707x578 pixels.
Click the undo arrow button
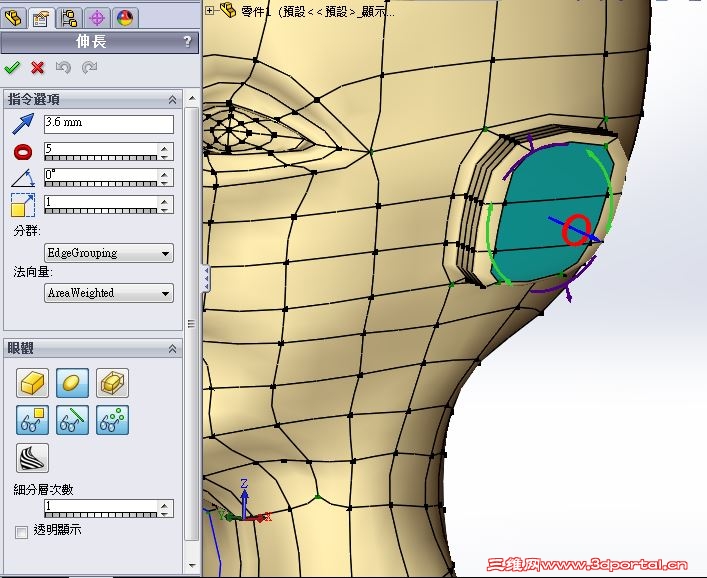pyautogui.click(x=63, y=68)
